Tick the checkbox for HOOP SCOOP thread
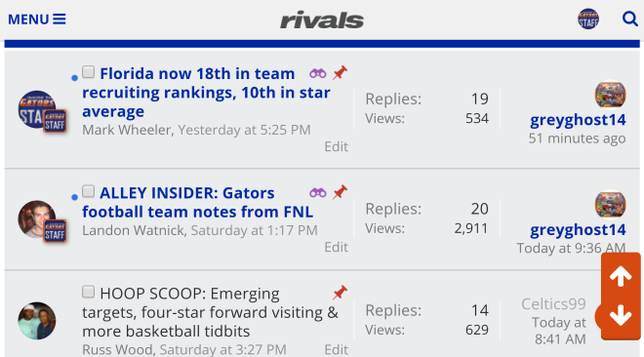 click(x=88, y=292)
